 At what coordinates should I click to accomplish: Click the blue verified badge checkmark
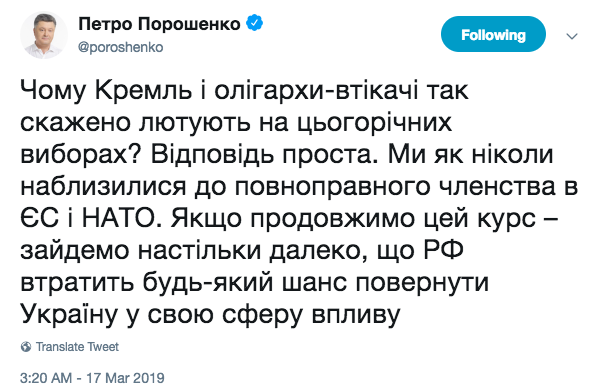click(255, 24)
